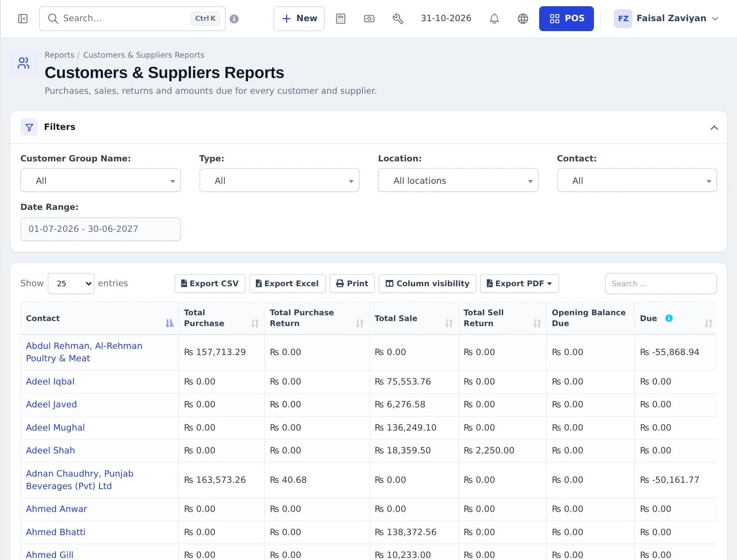Sort by Contact column arrow icon
The image size is (737, 560).
pyautogui.click(x=169, y=323)
